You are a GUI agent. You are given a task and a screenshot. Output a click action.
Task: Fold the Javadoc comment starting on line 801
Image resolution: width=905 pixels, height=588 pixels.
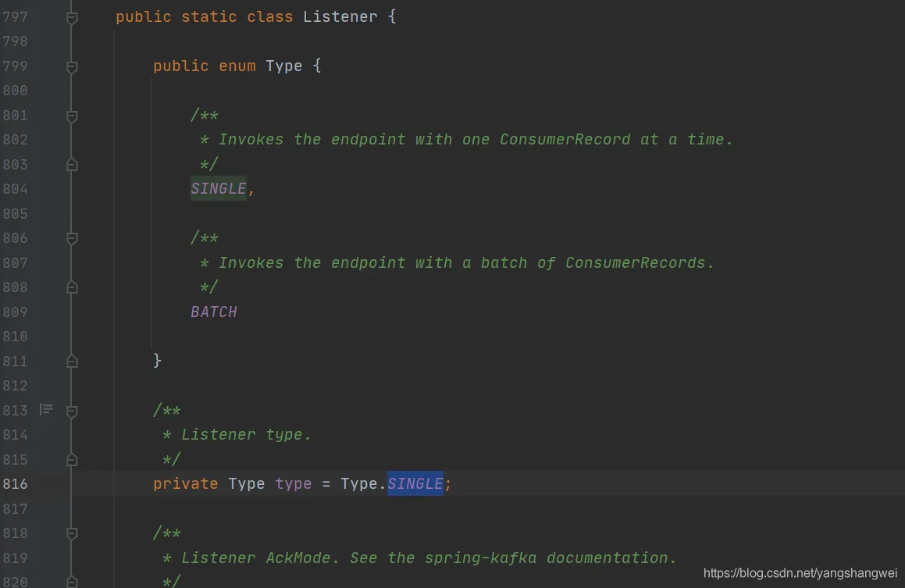point(72,116)
